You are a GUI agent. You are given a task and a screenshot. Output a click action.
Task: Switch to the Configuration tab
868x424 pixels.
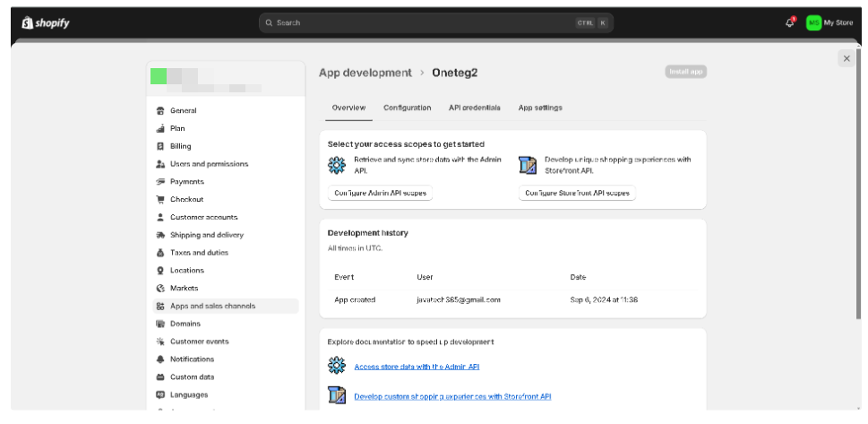[407, 108]
